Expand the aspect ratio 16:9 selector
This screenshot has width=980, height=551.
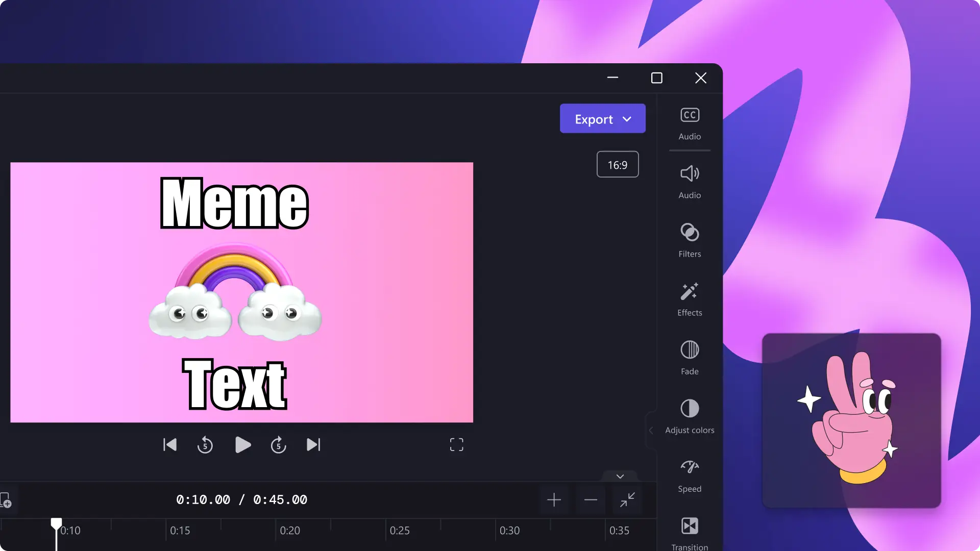coord(617,165)
